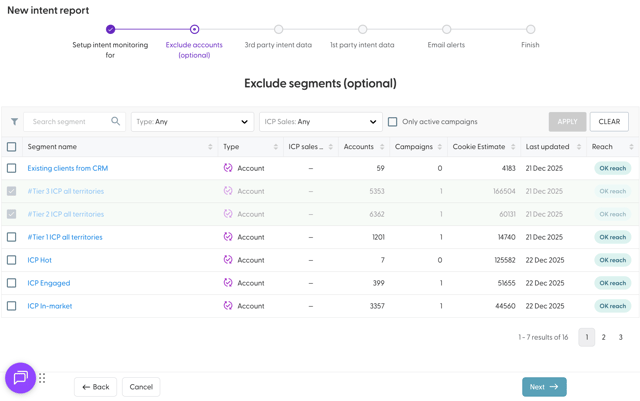The image size is (640, 401).
Task: Jump to 3rd party intent data step
Action: point(278,30)
